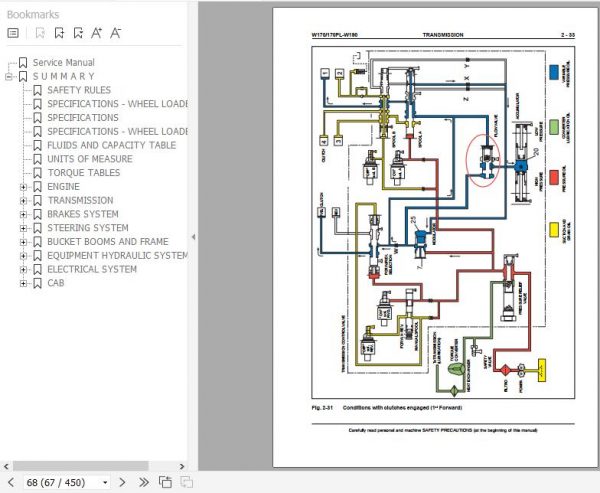Click the bookmark icon beside SAFETY RULES
The width and height of the screenshot is (600, 493).
[38, 90]
